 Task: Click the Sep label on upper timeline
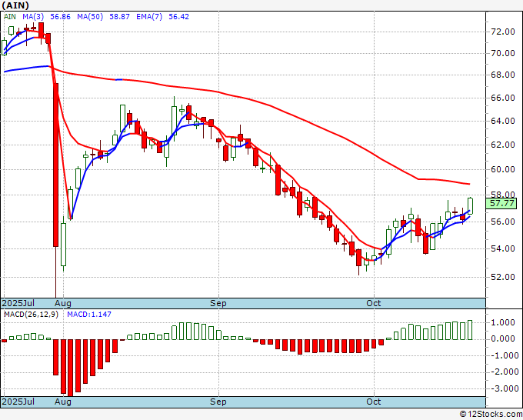218,303
